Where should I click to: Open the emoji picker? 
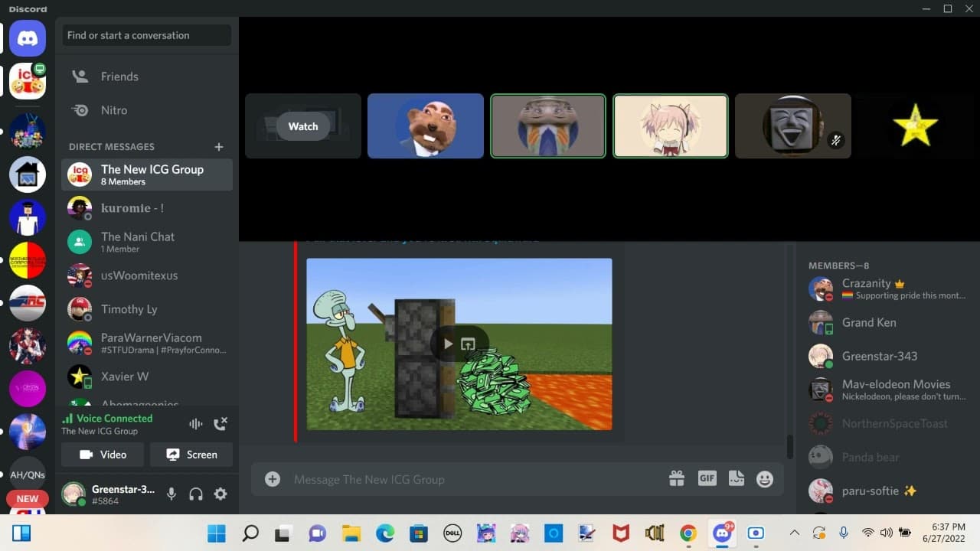(765, 479)
